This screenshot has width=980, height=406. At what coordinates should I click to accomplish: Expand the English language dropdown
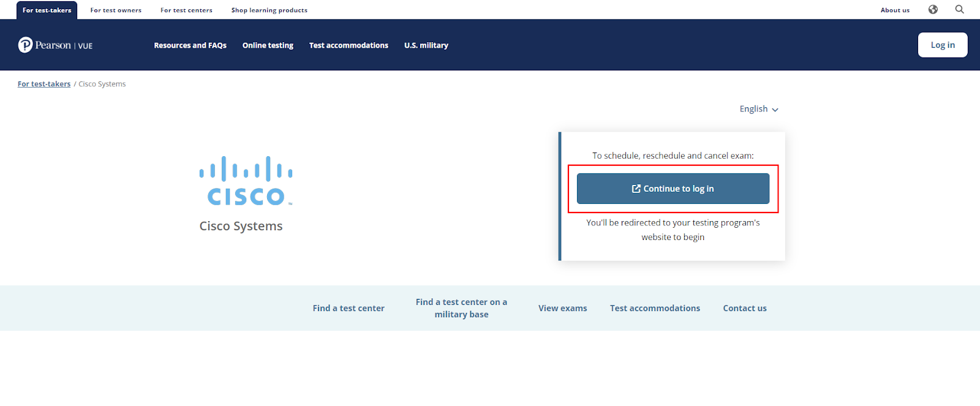[x=759, y=109]
